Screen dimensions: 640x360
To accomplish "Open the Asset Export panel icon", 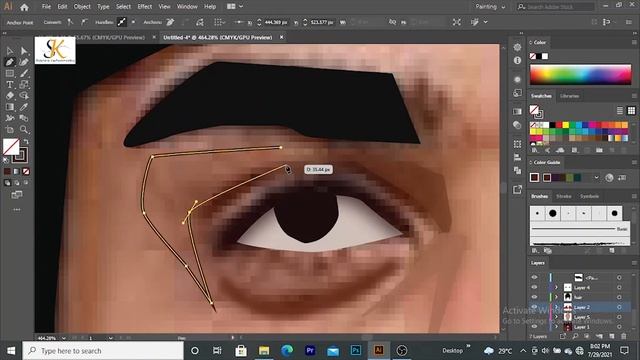I will click(517, 189).
